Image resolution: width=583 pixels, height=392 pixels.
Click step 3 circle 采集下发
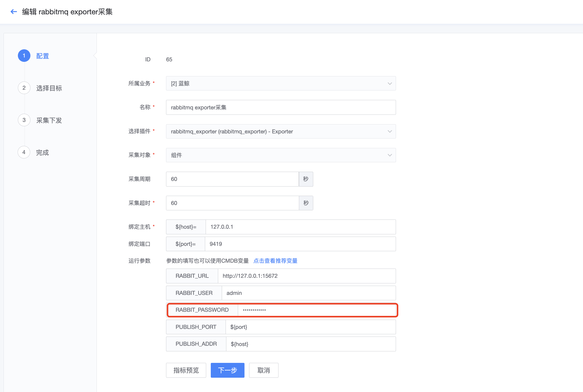click(24, 120)
